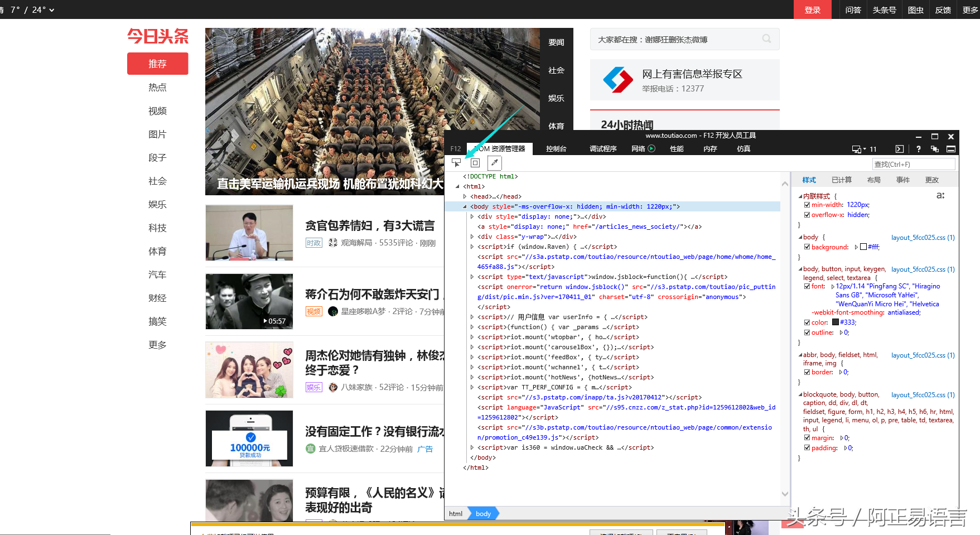Image resolution: width=980 pixels, height=535 pixels.
Task: Expand the font shorthand property triangle
Action: [x=833, y=286]
